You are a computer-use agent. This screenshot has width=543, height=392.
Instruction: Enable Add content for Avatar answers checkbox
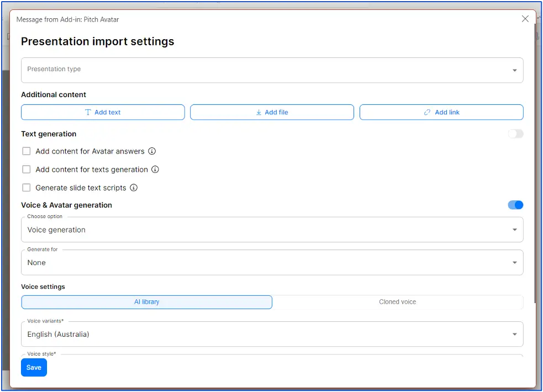pos(27,151)
